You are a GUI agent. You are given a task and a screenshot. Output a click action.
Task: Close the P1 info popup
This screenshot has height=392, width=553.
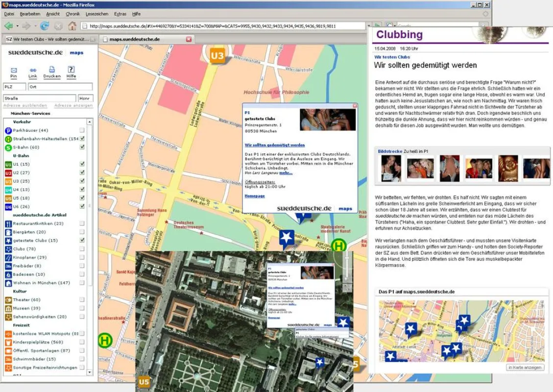(x=355, y=105)
